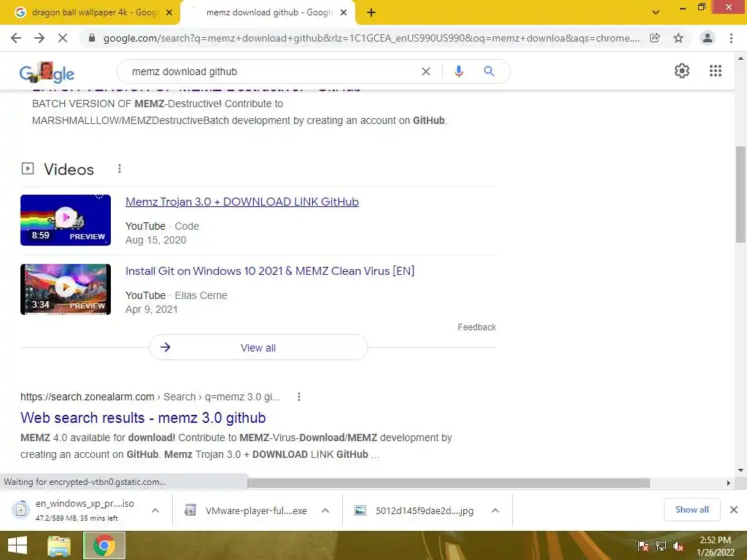Image resolution: width=747 pixels, height=560 pixels.
Task: Open Web search results memz 3.0 github
Action: tap(143, 418)
